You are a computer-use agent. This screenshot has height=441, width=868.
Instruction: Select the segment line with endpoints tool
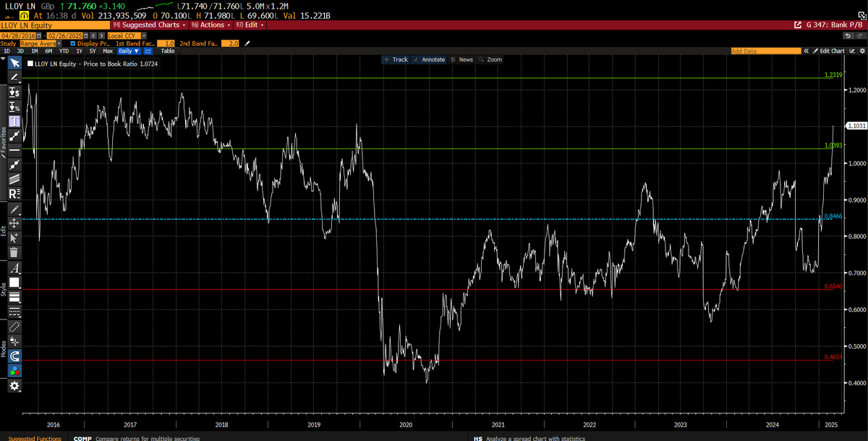[14, 135]
